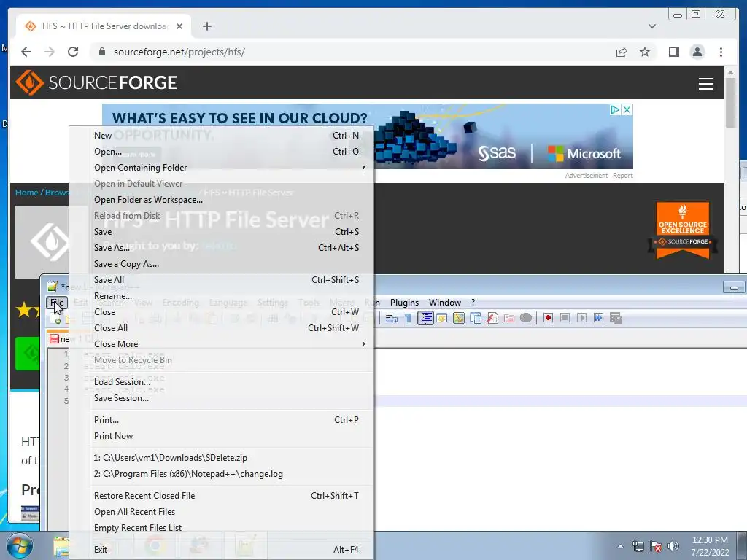The width and height of the screenshot is (747, 560).
Task: Click Print... in File menu
Action: click(x=222, y=420)
